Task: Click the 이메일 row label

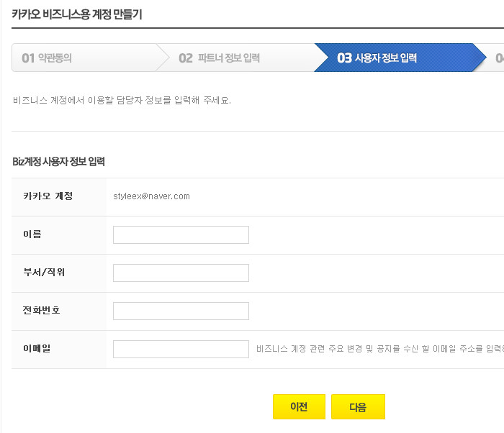Action: click(x=37, y=349)
